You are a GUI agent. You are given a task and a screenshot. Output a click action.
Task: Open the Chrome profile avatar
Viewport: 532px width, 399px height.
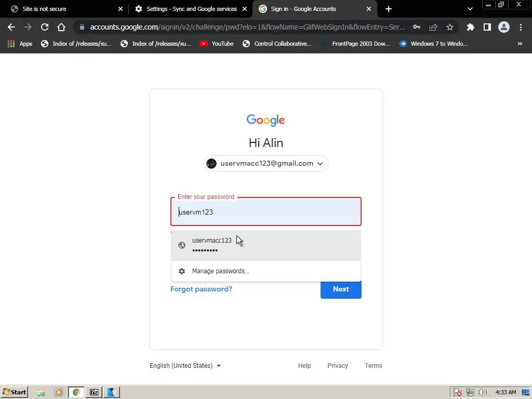(504, 27)
